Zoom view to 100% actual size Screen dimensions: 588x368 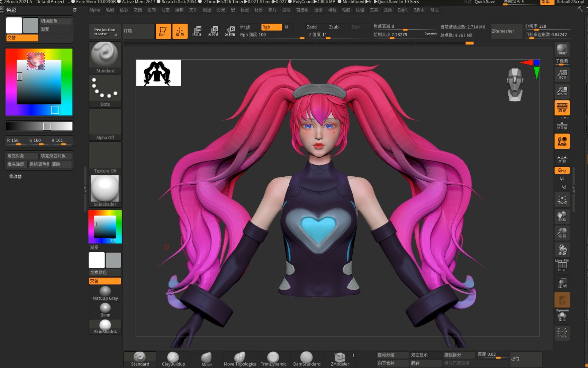[562, 74]
